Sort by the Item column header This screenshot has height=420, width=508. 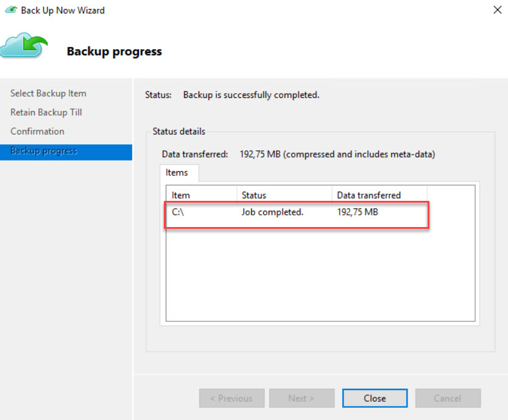click(x=201, y=195)
